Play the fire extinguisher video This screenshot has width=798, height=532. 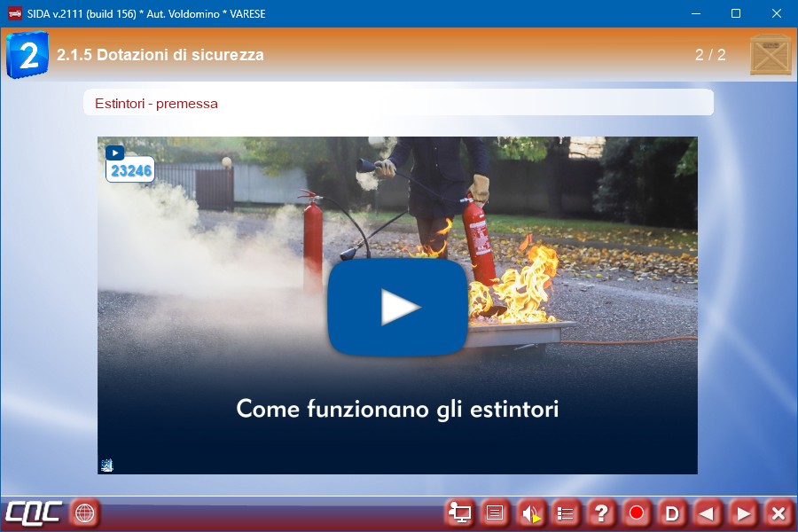pos(397,307)
